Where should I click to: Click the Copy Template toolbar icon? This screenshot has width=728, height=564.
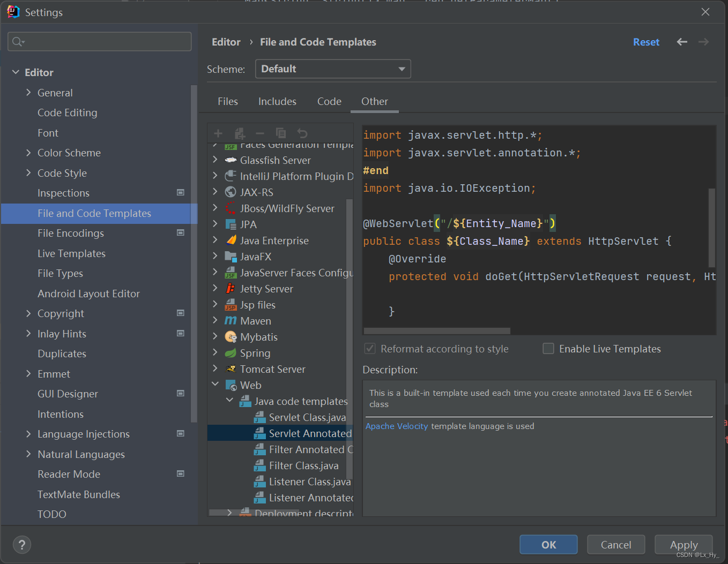click(x=281, y=133)
